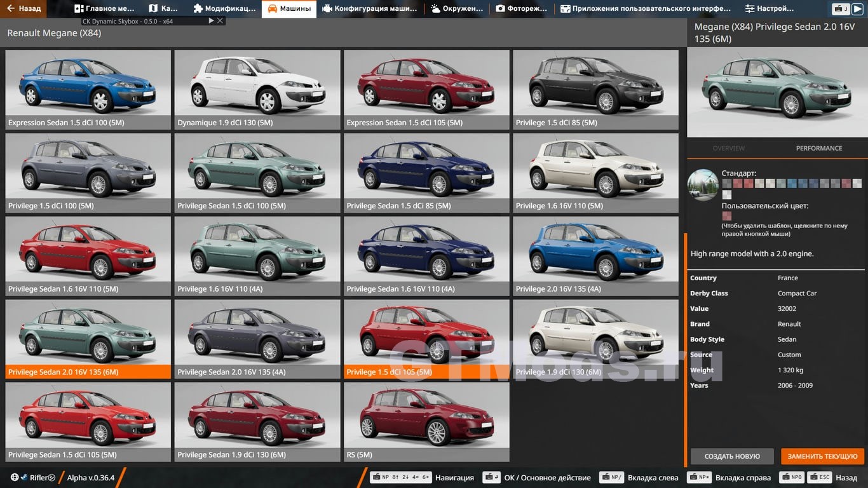This screenshot has height=488, width=868.
Task: Click the Renault Megane (X84) heading
Action: (x=54, y=33)
